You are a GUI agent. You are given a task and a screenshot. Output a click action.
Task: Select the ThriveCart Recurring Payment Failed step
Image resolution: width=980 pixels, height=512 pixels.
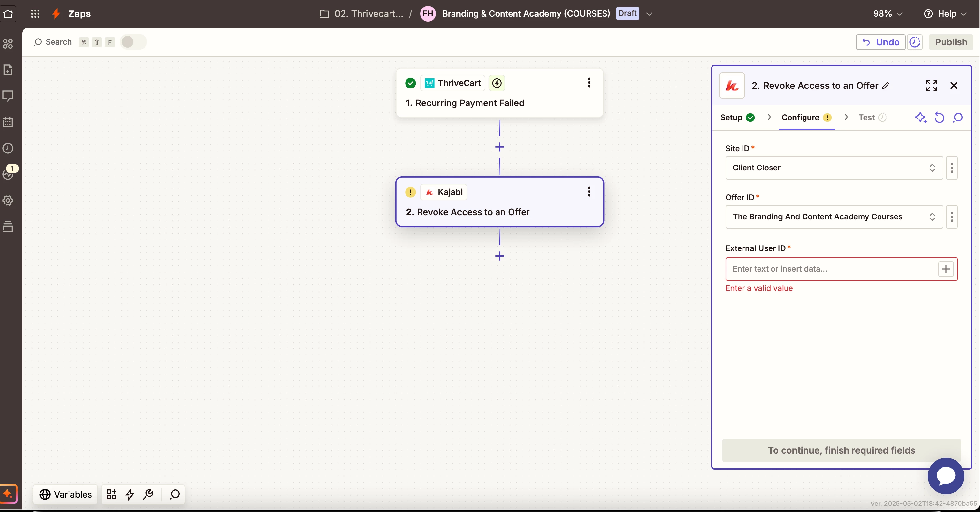499,92
